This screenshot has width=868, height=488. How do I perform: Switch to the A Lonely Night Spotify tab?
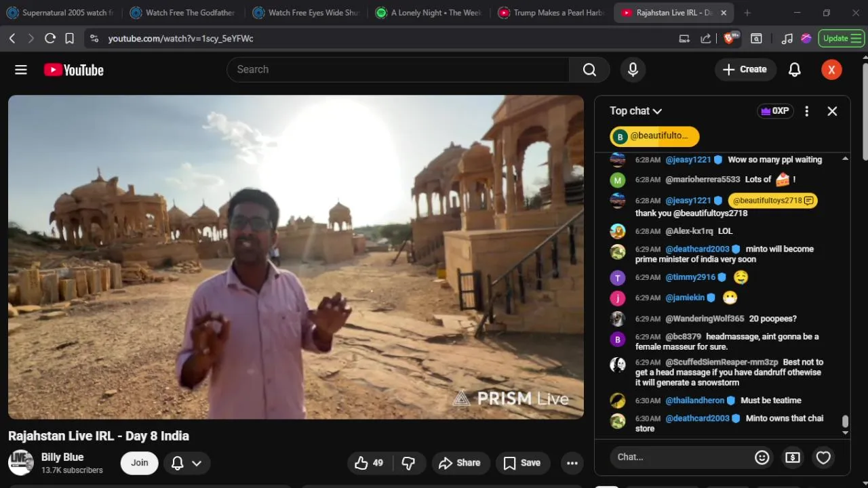tap(428, 13)
